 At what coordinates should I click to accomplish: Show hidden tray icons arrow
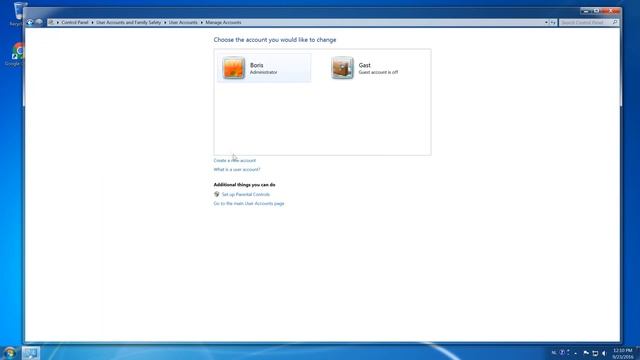[576, 353]
